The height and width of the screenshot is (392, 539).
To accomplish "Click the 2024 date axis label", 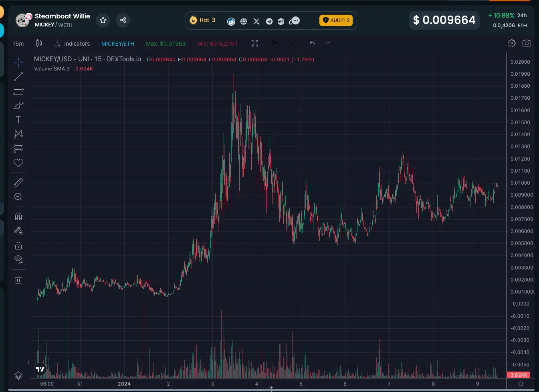I will 124,384.
